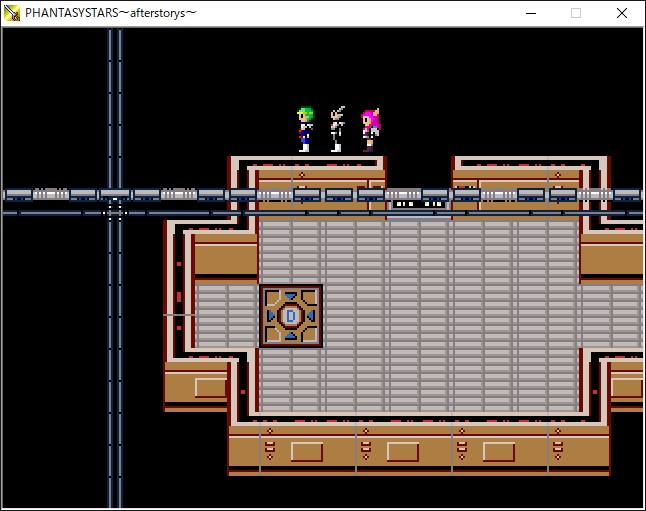Select the white-armored character in the middle
Image resolution: width=646 pixels, height=511 pixels.
coord(338,130)
